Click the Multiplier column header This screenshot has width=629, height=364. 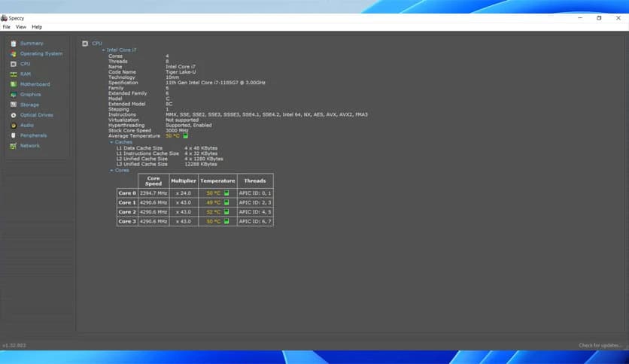[184, 180]
